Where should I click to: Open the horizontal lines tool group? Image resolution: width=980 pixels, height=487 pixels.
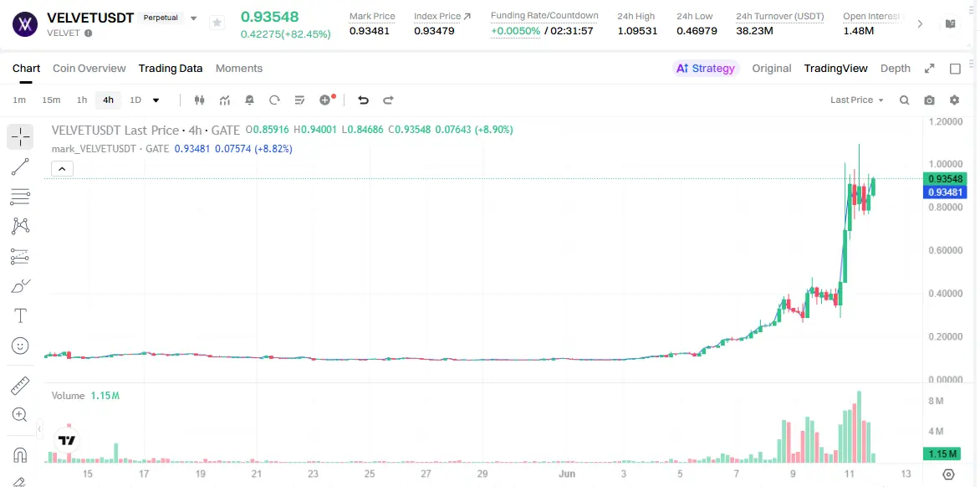(20, 197)
